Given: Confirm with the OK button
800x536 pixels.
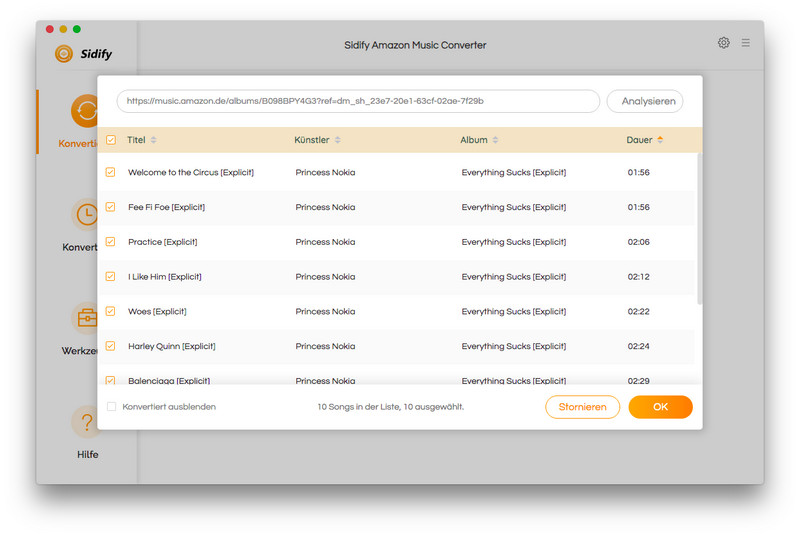Looking at the screenshot, I should [x=661, y=407].
